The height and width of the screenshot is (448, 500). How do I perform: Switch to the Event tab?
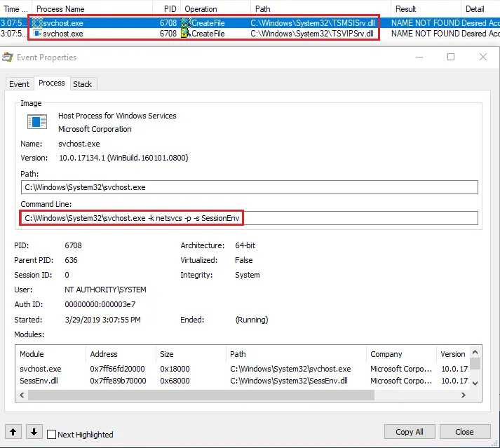(x=19, y=84)
